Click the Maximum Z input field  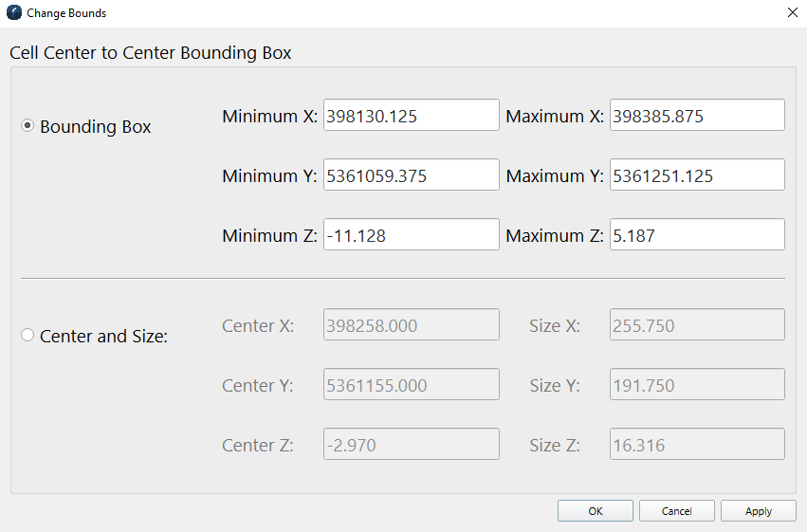pyautogui.click(x=696, y=235)
